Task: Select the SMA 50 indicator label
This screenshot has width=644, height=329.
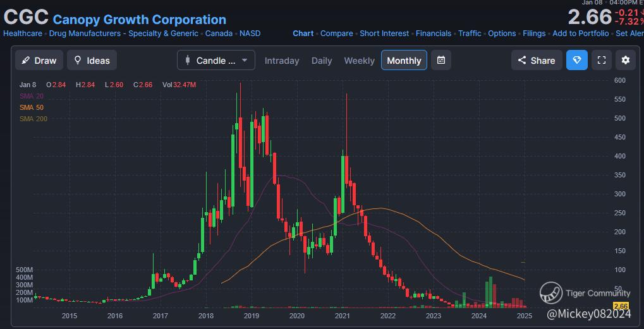Action: click(31, 107)
